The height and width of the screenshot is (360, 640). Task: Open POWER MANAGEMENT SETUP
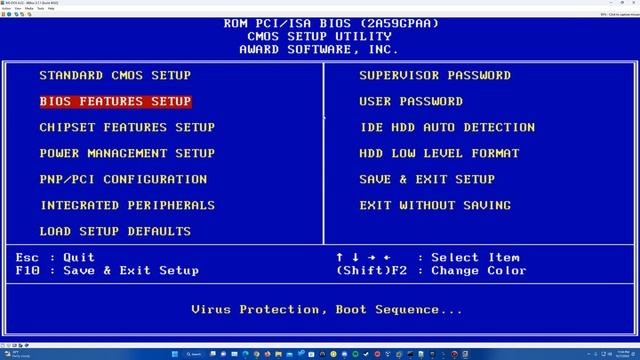[x=127, y=153]
